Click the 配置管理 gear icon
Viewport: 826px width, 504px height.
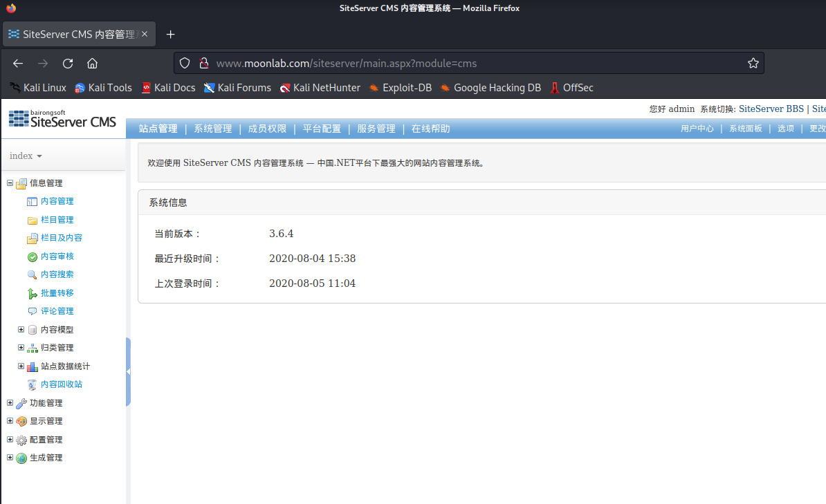coord(21,440)
